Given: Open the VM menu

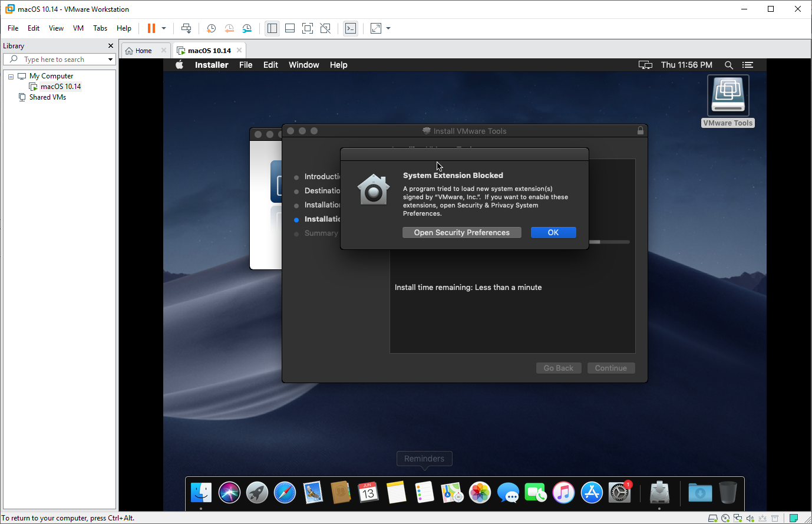Looking at the screenshot, I should (x=78, y=28).
